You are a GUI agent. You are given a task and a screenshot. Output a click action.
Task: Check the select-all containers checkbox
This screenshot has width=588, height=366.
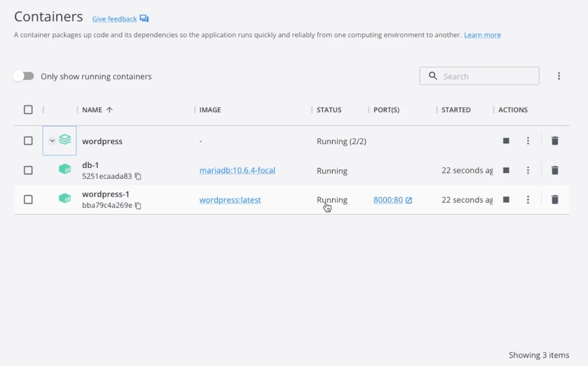(28, 110)
